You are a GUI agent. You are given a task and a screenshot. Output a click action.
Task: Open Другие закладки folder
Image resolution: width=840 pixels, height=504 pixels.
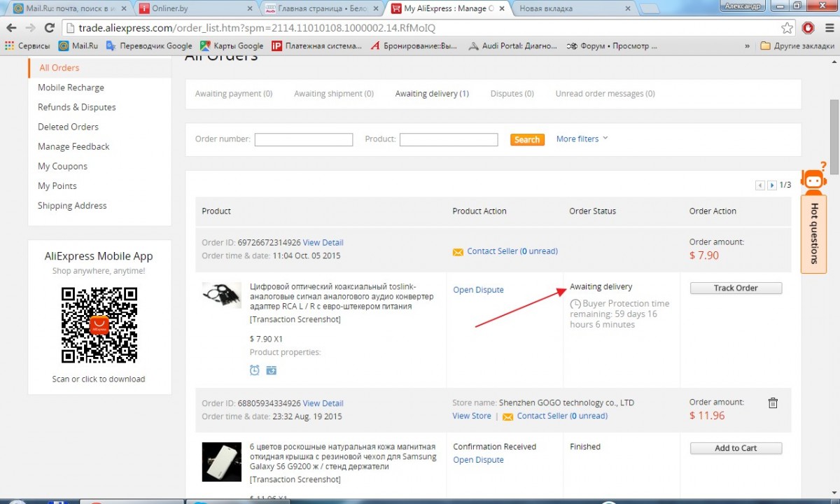point(797,45)
